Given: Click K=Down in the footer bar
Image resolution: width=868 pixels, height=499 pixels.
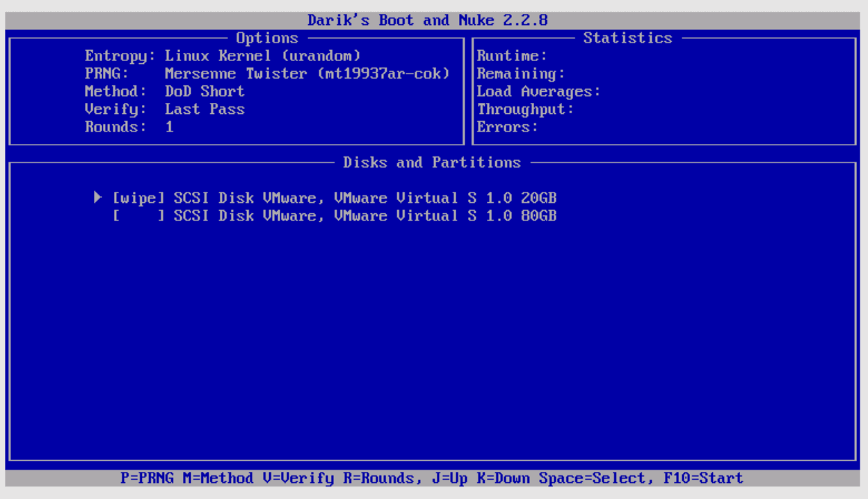Looking at the screenshot, I should [x=502, y=478].
